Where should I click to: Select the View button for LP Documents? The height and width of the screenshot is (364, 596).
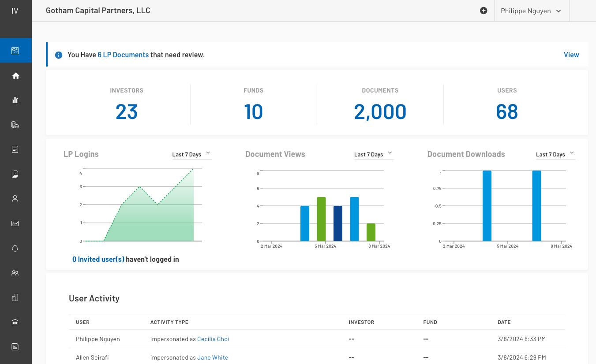[571, 55]
